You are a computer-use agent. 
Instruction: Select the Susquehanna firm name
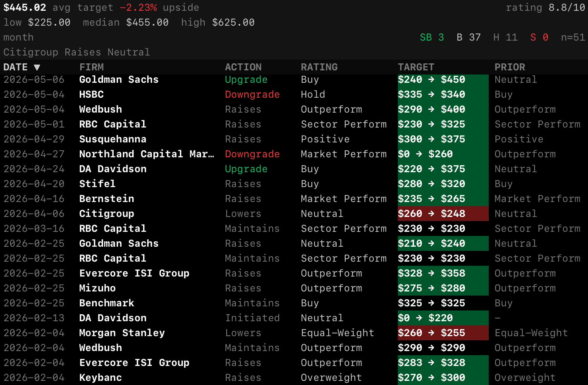pos(113,139)
